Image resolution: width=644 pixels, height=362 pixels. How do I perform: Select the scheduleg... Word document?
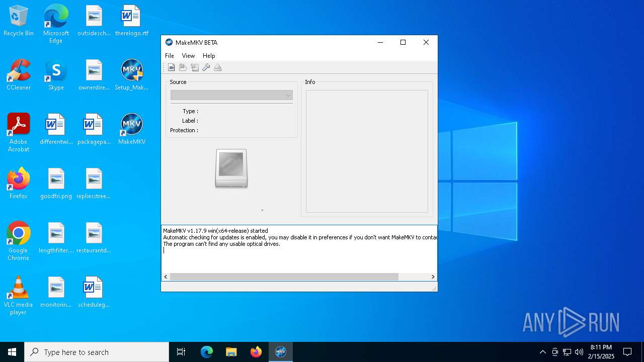coord(94,292)
